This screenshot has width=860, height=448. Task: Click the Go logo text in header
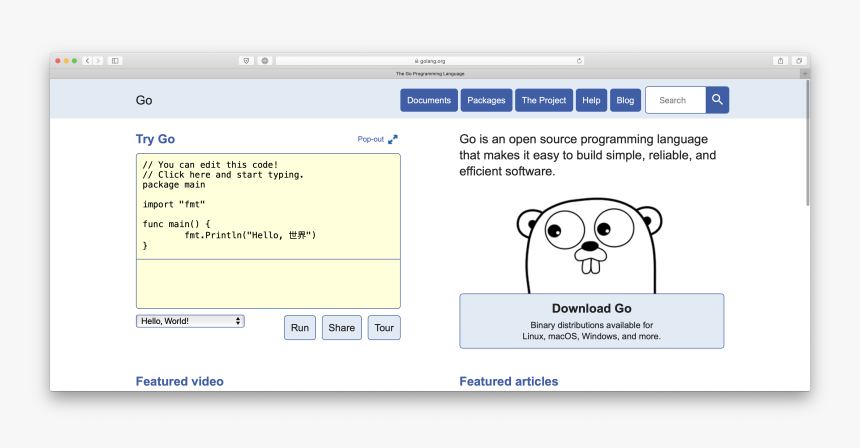144,100
